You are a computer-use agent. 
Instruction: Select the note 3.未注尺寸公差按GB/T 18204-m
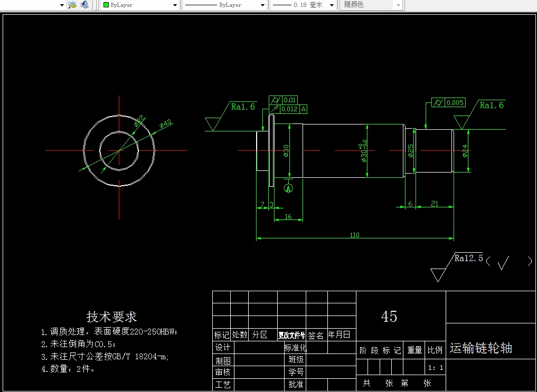[x=105, y=357]
